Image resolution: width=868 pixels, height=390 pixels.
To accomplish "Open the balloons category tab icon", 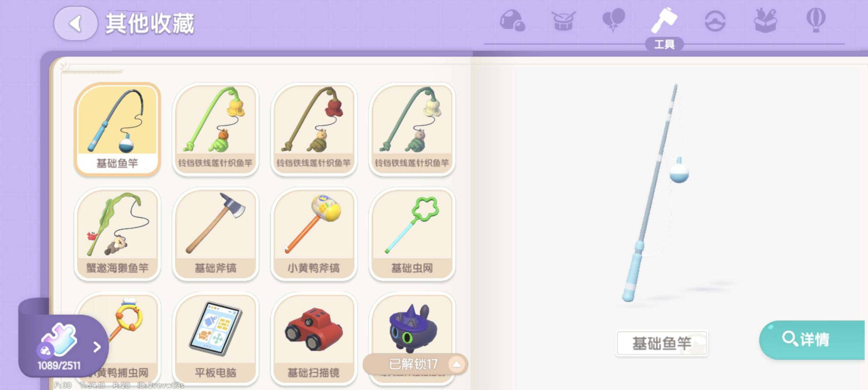I will (613, 20).
